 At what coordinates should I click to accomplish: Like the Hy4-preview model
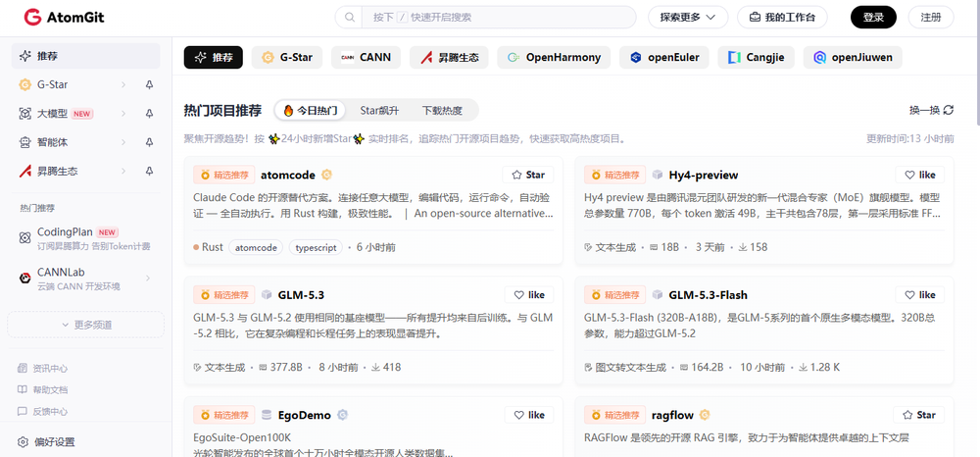[x=919, y=175]
